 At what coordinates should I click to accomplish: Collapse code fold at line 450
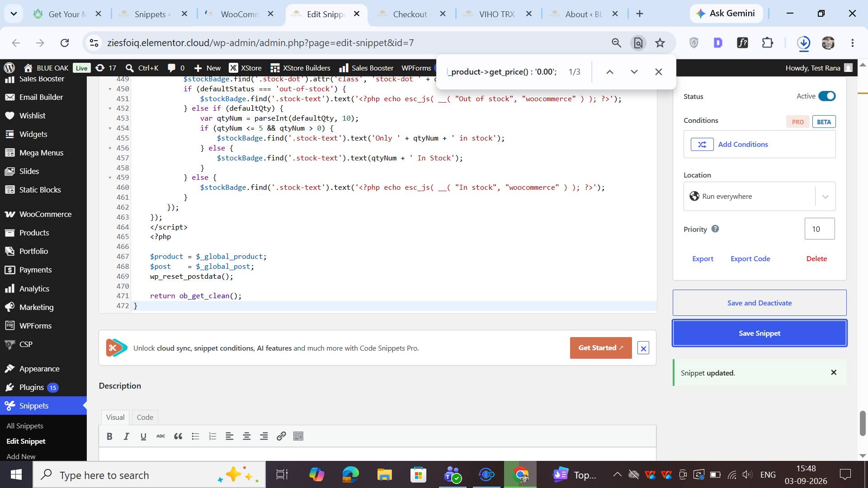[110, 89]
